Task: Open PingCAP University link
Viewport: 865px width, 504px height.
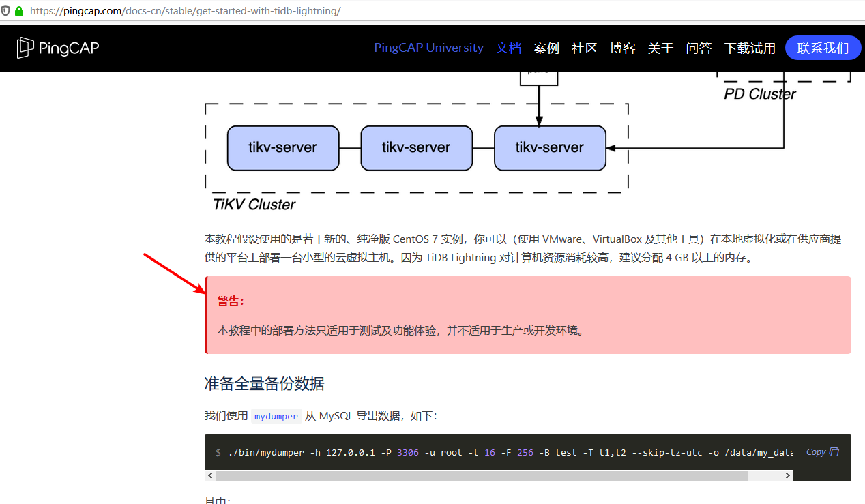Action: (428, 48)
